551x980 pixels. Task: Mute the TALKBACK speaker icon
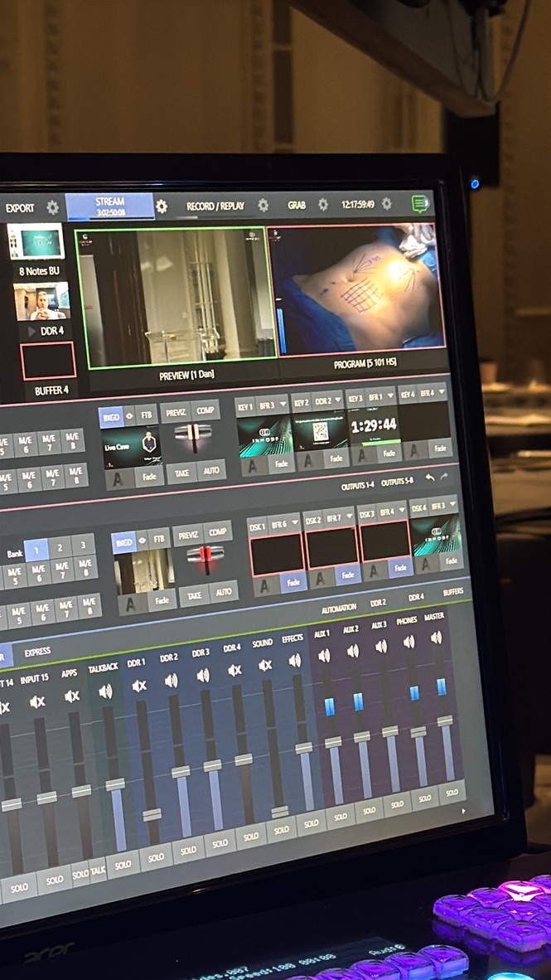click(105, 691)
